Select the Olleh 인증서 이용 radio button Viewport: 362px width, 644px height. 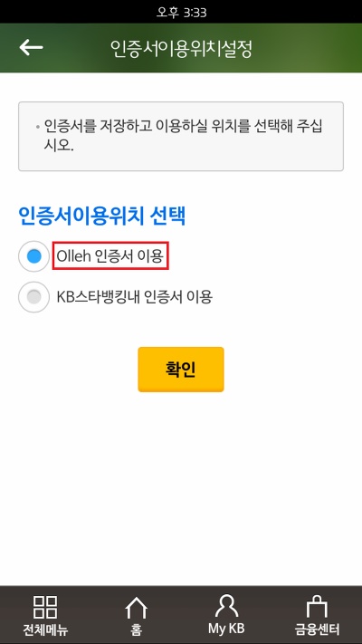pyautogui.click(x=33, y=256)
